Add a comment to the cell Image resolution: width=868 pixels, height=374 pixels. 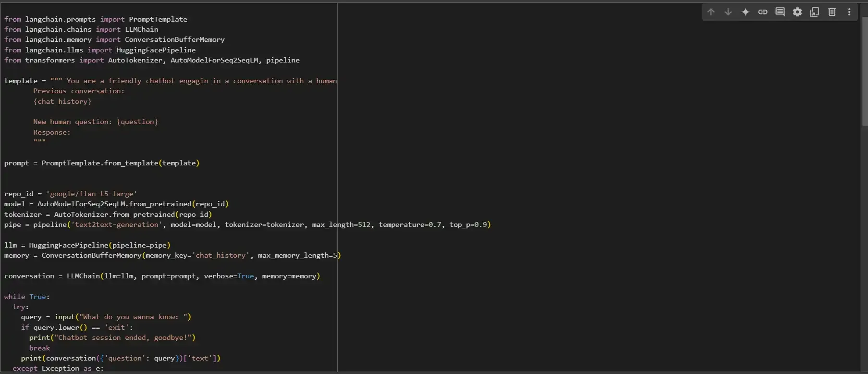(780, 12)
